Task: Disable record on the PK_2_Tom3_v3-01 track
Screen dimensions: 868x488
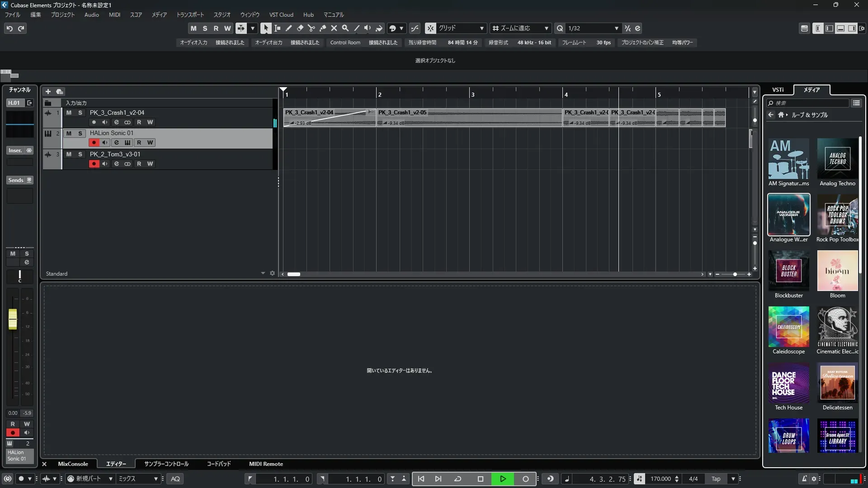Action: tap(94, 164)
